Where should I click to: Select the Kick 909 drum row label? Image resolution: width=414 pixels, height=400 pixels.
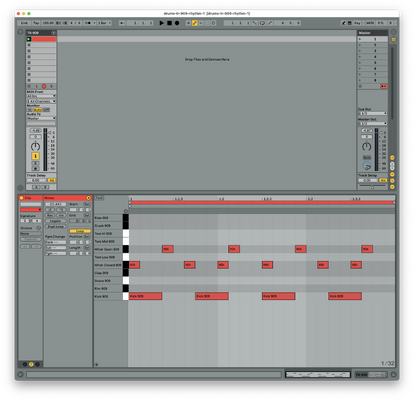(x=108, y=296)
